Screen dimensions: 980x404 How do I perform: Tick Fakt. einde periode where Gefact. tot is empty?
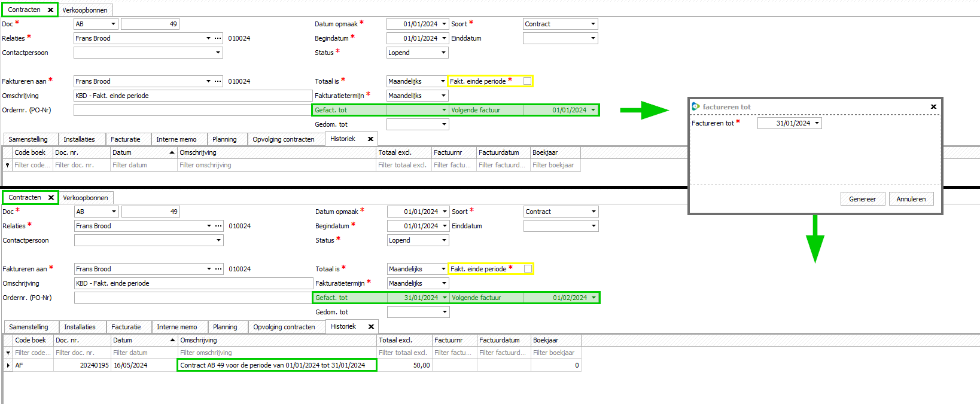[x=527, y=81]
